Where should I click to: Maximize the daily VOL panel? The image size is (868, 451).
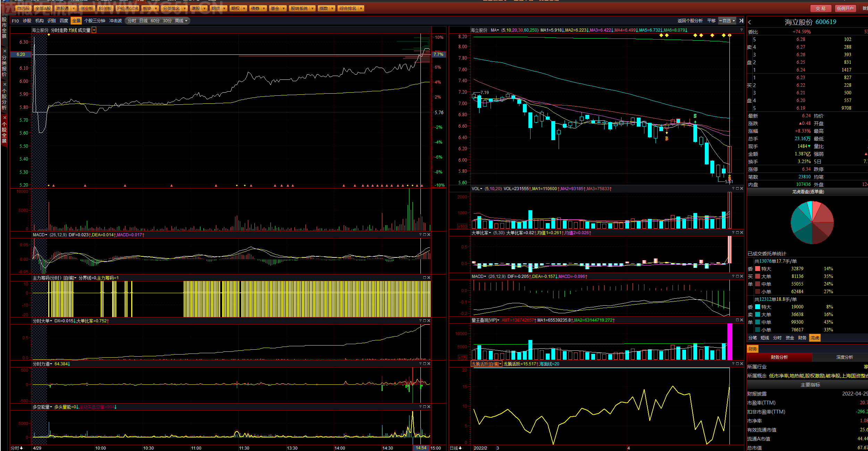click(x=737, y=189)
